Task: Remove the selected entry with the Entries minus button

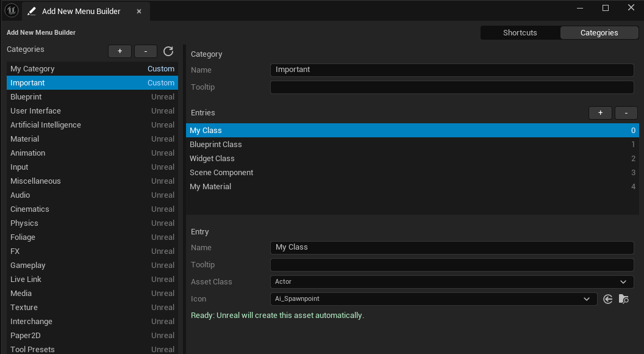Action: pos(626,113)
